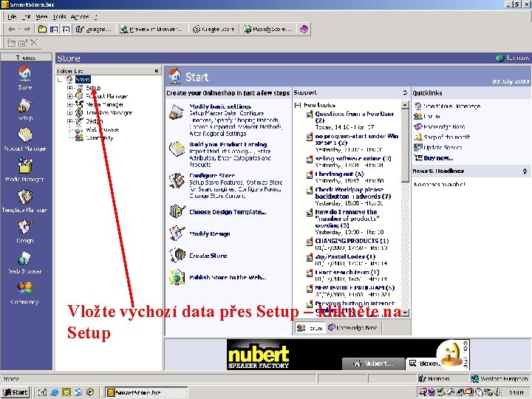Viewport: 532px width, 399px height.
Task: Click Choose Design Template... link
Action: coord(228,212)
